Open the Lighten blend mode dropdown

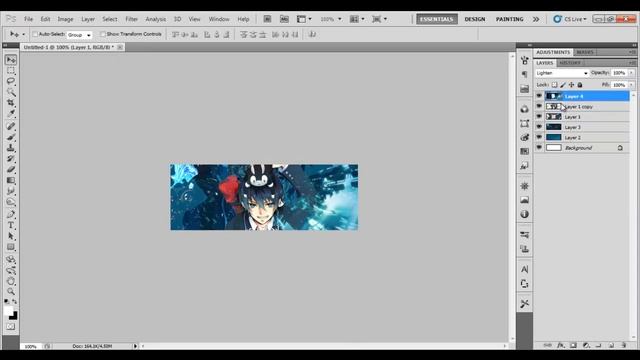tap(562, 73)
